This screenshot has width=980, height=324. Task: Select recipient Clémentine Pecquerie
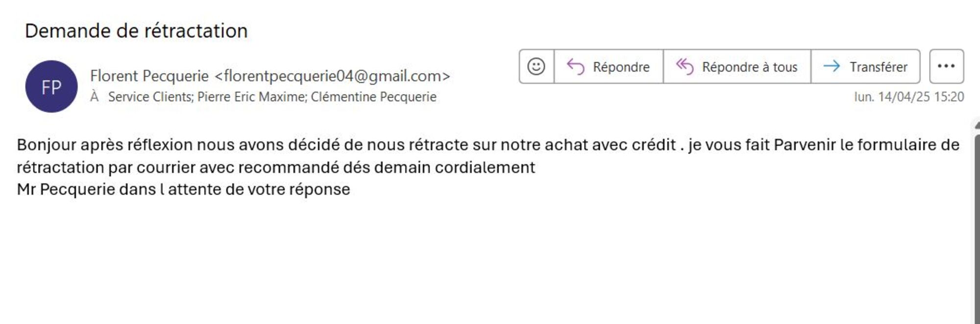373,97
